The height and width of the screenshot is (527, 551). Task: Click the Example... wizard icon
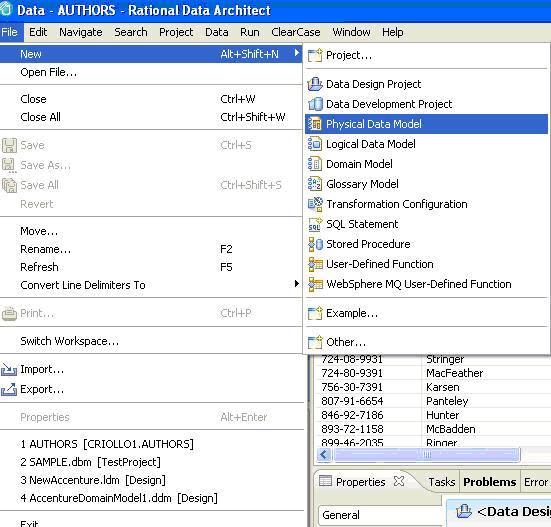pyautogui.click(x=315, y=313)
